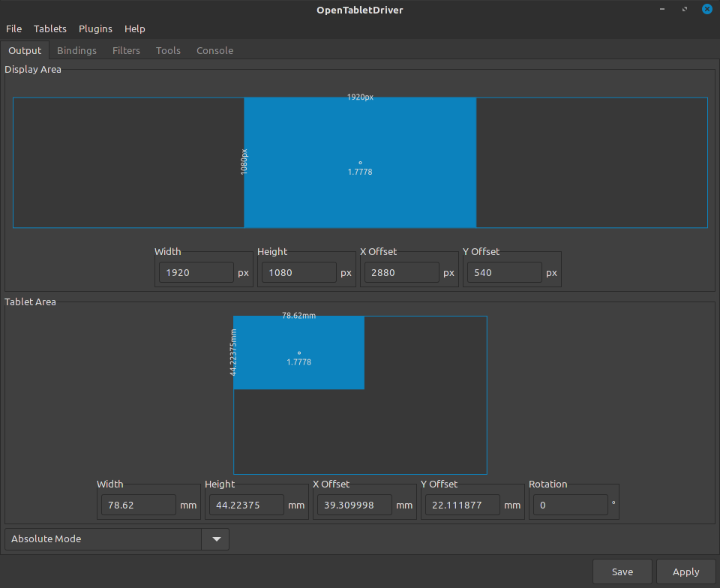Open the File menu
The image size is (720, 588).
(x=13, y=29)
